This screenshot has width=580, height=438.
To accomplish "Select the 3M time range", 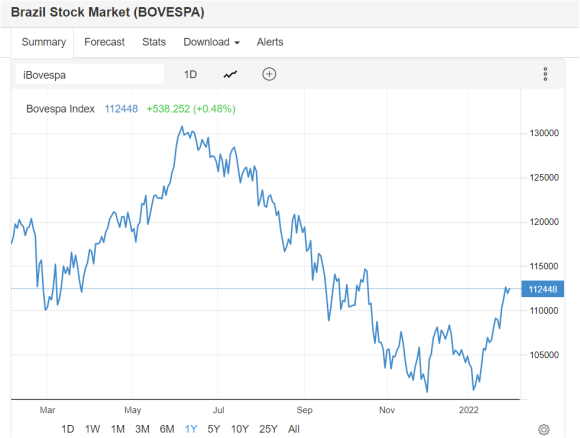I will (142, 429).
